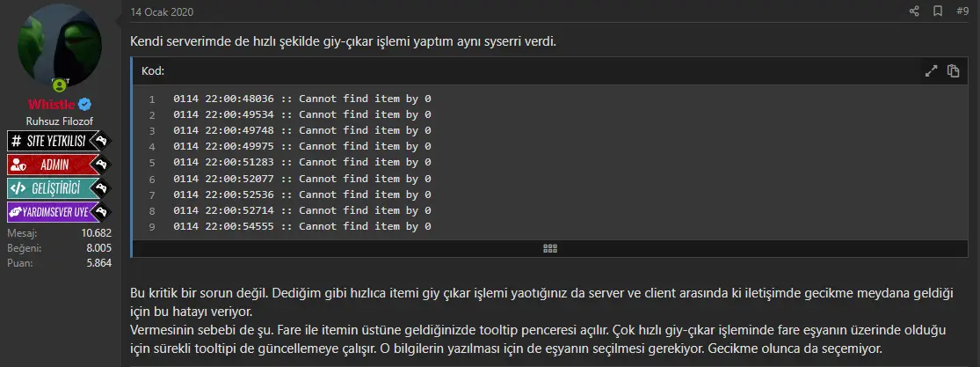This screenshot has height=367, width=980.
Task: Share post #9 via share icon
Action: coord(914,11)
